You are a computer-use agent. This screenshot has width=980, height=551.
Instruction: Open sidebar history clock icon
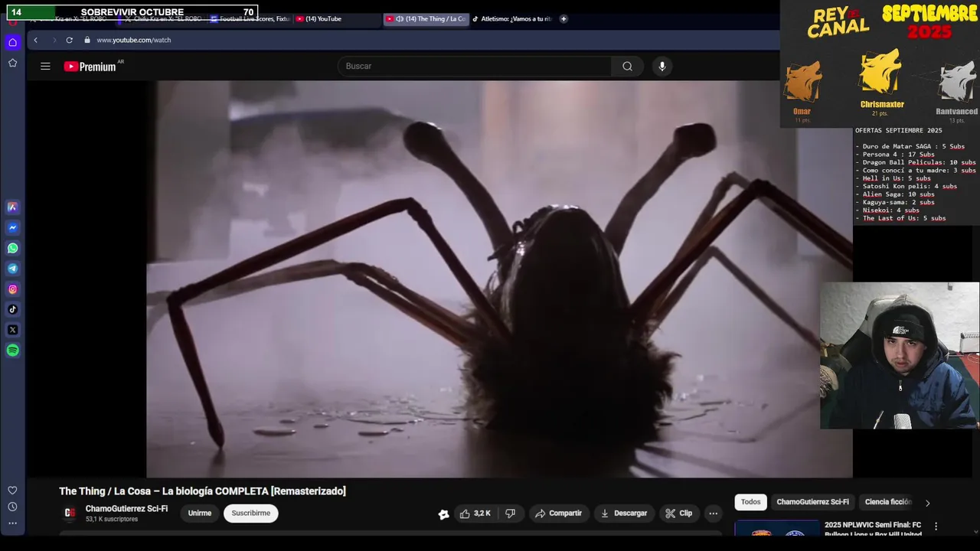click(12, 507)
